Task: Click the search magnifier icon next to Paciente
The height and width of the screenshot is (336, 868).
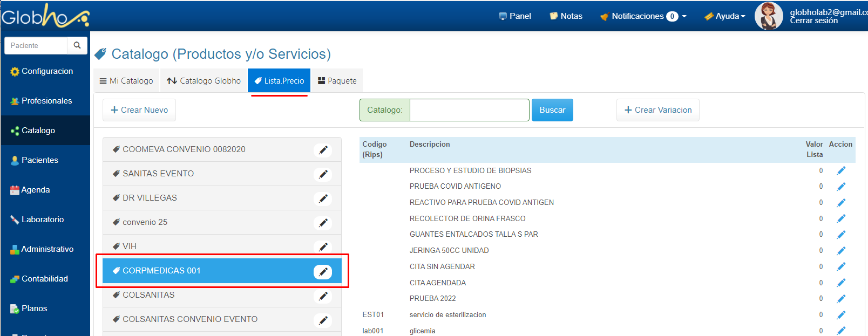Action: point(77,45)
